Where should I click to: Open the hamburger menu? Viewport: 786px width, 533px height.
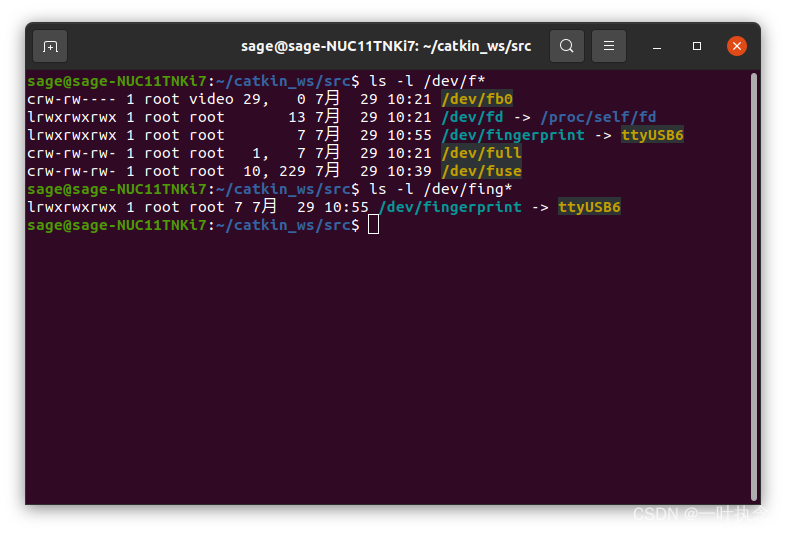(609, 46)
